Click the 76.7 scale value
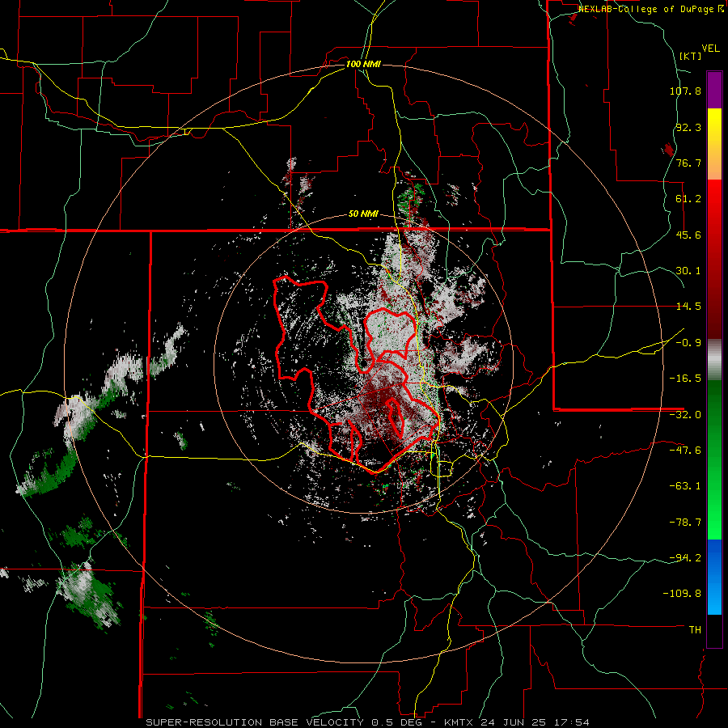This screenshot has height=728, width=728. click(688, 163)
